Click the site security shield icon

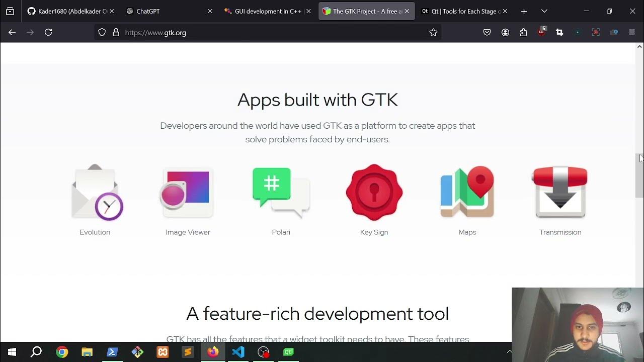tap(102, 32)
